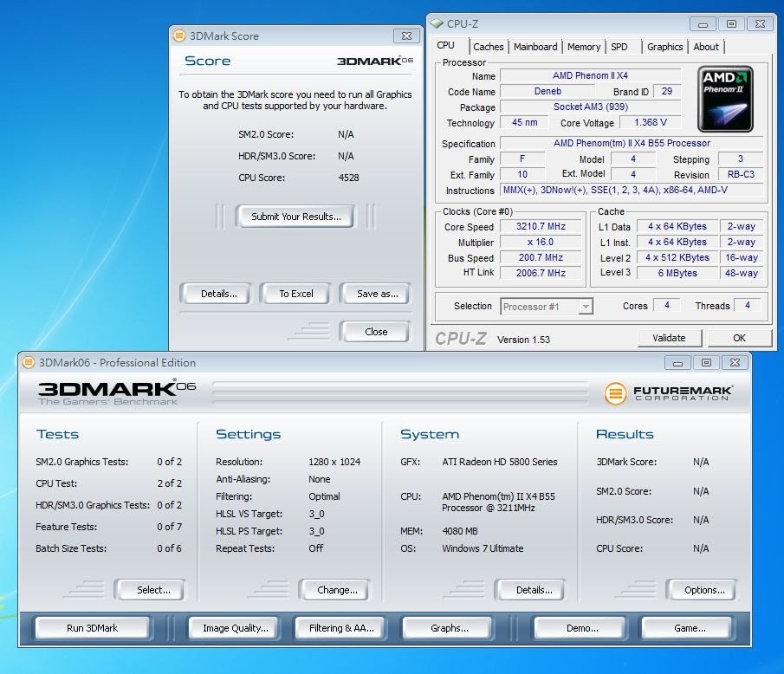784x674 pixels.
Task: Click the CPU-Z title bar app icon
Action: (x=437, y=23)
